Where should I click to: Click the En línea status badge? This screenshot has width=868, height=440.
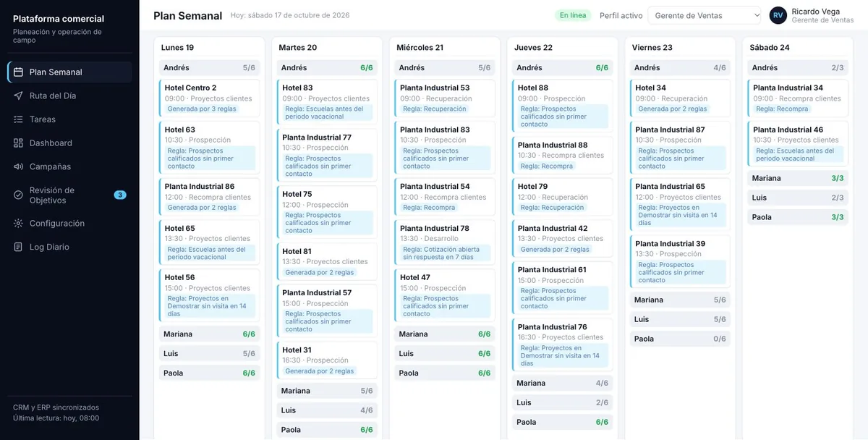(574, 15)
